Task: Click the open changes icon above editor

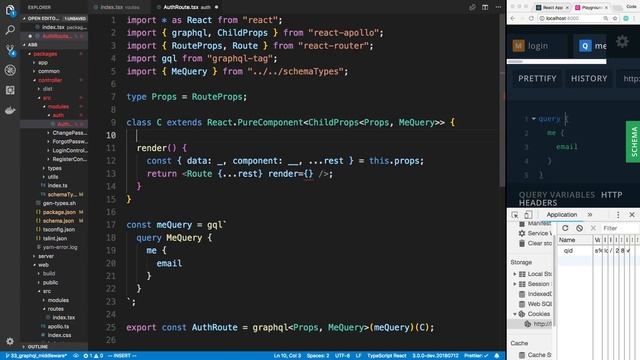Action: coord(472,7)
